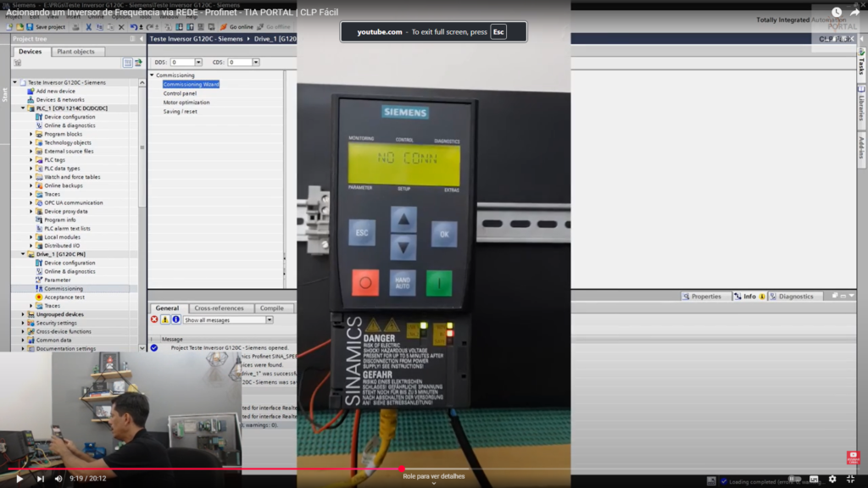868x488 pixels.
Task: Click Download to device icon
Action: pyautogui.click(x=180, y=26)
